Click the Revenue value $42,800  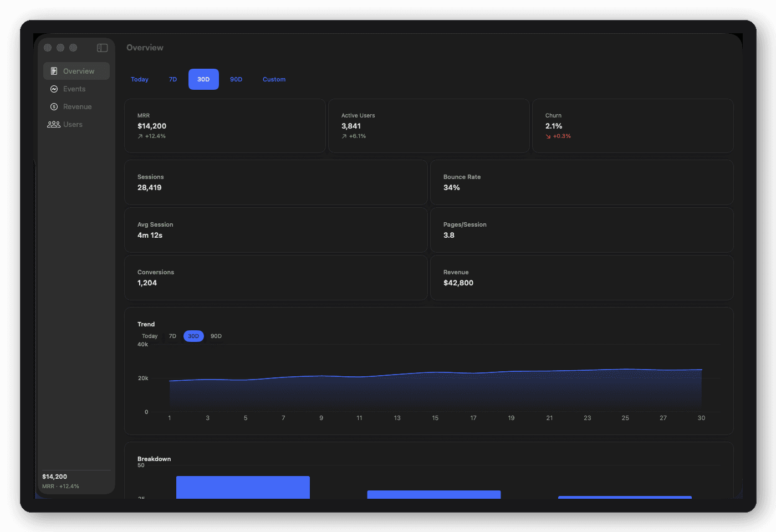click(x=458, y=283)
